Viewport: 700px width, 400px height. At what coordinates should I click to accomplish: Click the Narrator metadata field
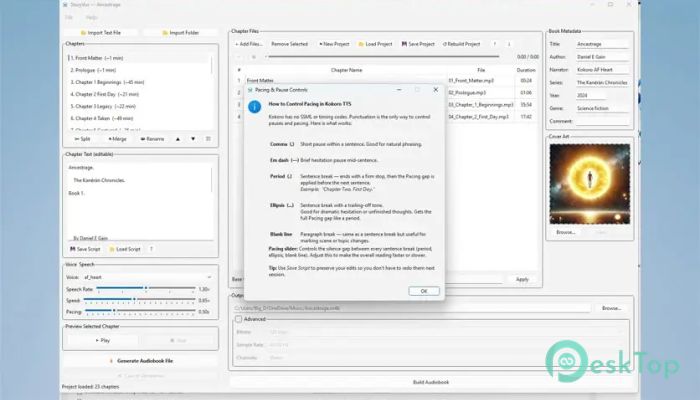point(602,70)
